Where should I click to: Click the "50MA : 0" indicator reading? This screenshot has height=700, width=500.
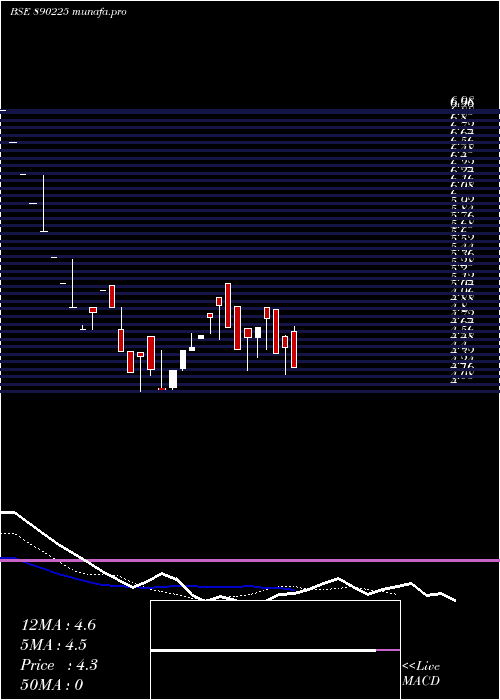52,684
